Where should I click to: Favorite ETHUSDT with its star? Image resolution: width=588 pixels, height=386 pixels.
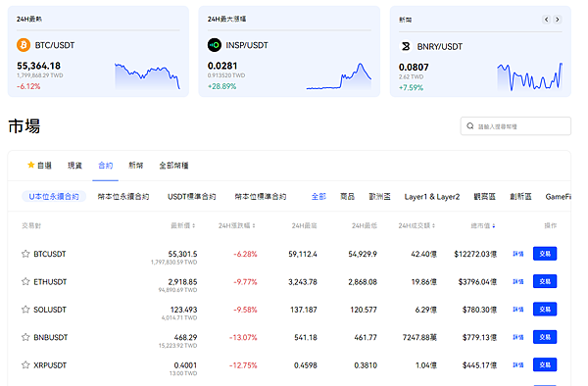pos(25,281)
